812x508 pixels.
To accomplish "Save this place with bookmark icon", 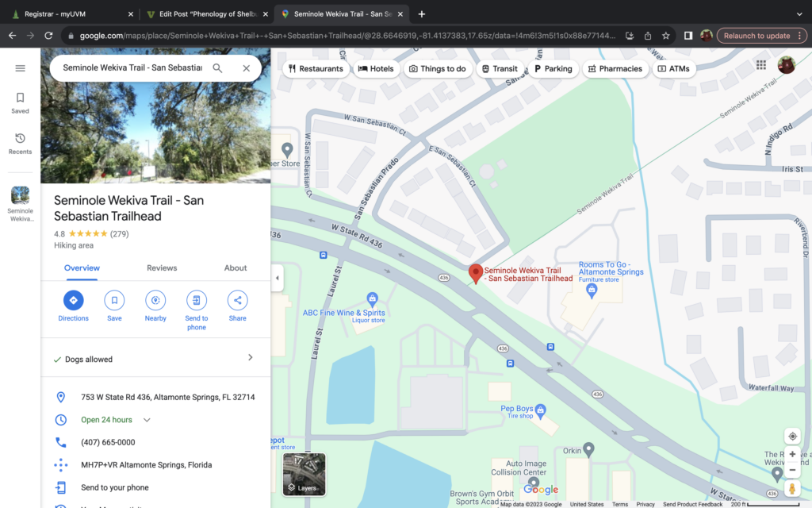I will (114, 300).
